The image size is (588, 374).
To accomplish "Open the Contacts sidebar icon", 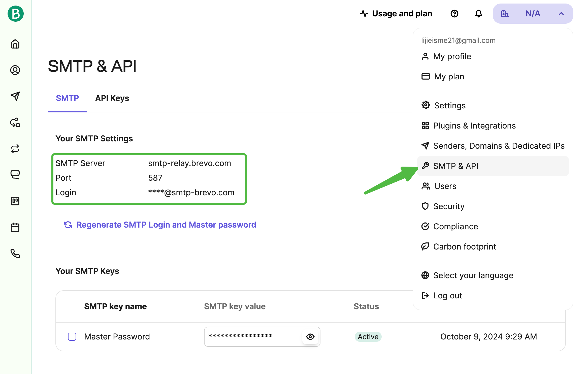I will tap(15, 70).
